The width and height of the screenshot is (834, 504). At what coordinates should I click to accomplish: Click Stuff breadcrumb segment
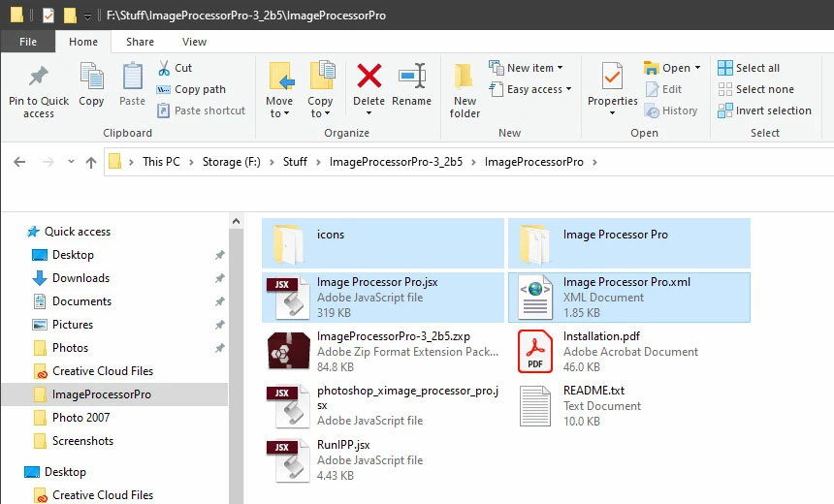point(295,162)
